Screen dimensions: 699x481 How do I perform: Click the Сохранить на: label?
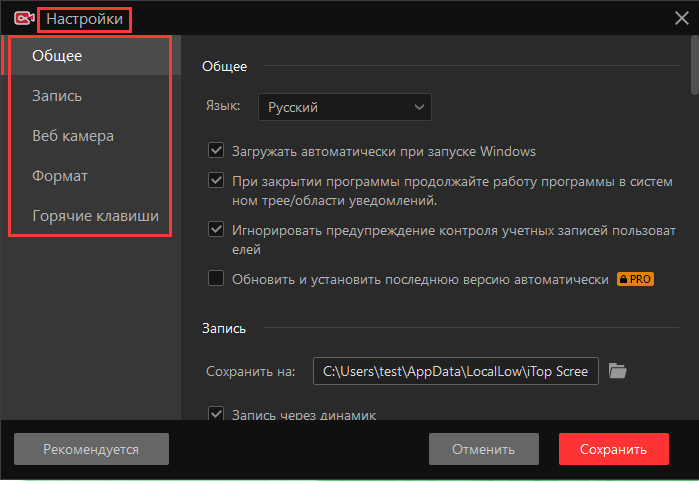coord(251,371)
